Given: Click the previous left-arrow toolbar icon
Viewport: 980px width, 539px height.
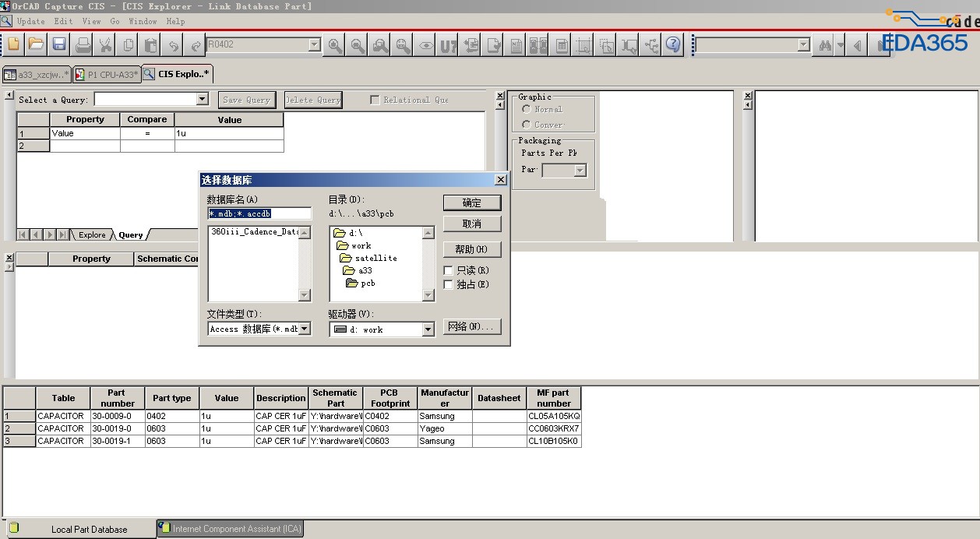Looking at the screenshot, I should pos(858,45).
